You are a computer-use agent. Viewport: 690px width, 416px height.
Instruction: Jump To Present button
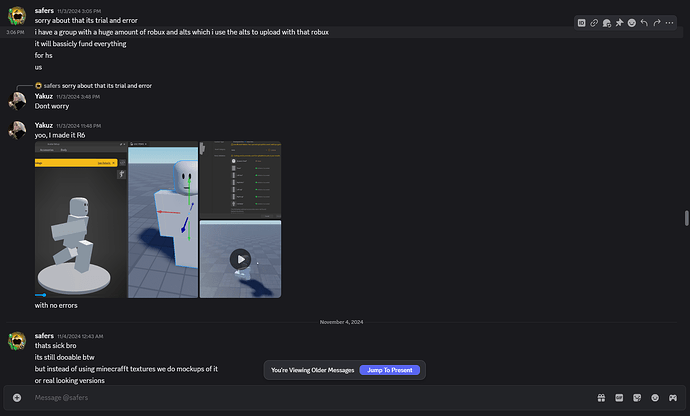[x=389, y=370]
